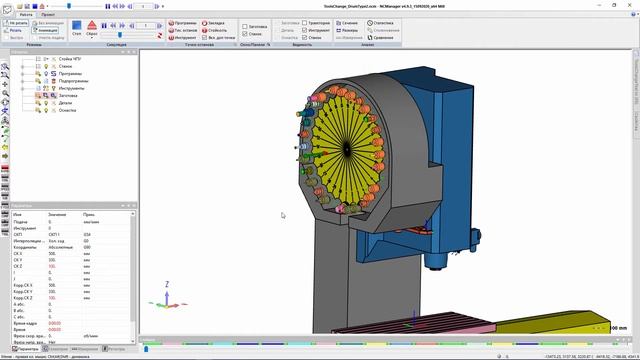The width and height of the screenshot is (640, 360).
Task: Select the Заготовка row in objects tree
Action: 68,96
